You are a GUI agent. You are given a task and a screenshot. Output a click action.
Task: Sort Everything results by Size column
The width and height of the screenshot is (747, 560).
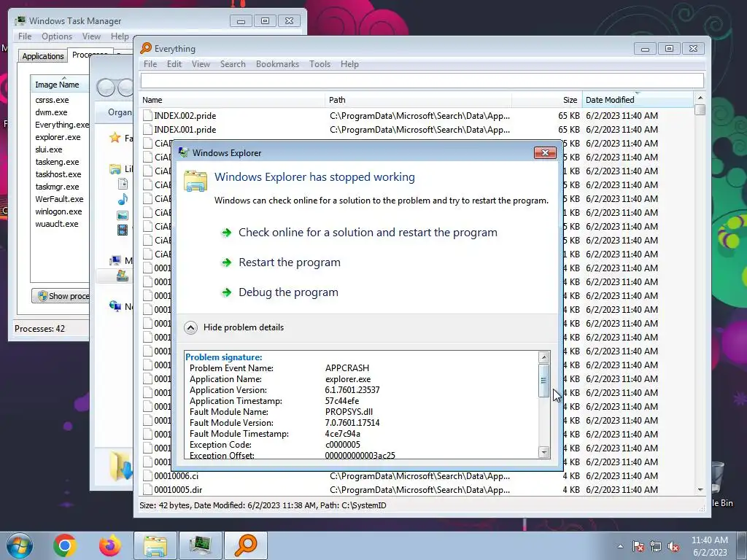pos(547,100)
